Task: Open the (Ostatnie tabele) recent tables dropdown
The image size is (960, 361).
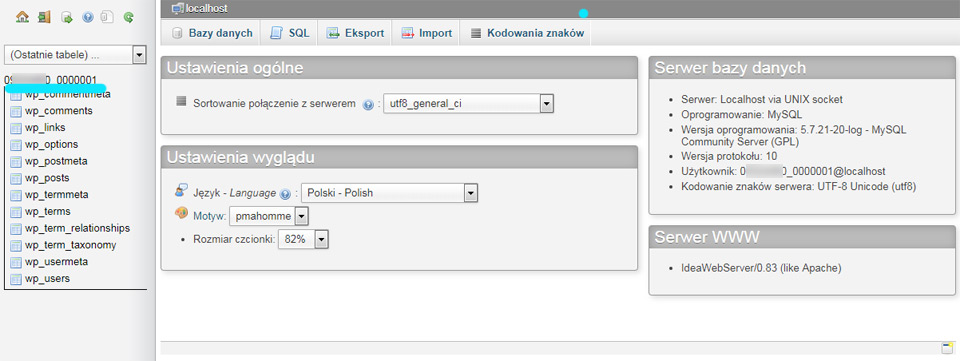Action: pyautogui.click(x=75, y=55)
